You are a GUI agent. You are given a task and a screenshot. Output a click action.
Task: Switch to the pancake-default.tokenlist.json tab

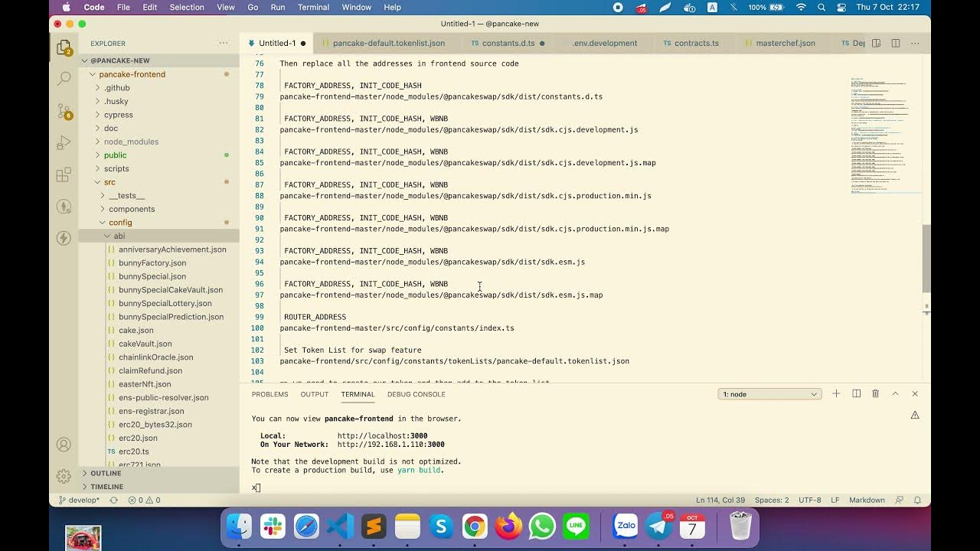pyautogui.click(x=388, y=43)
